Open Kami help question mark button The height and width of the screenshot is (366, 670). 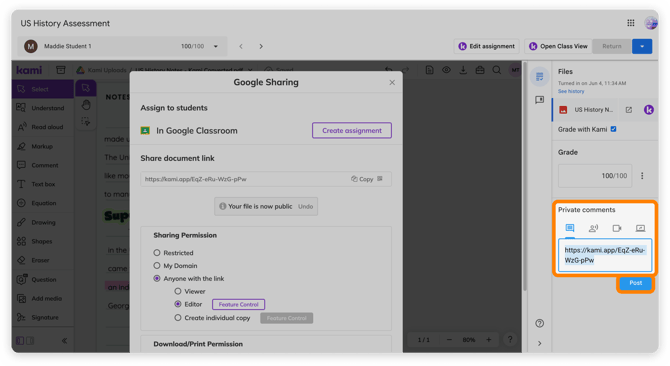coord(510,340)
